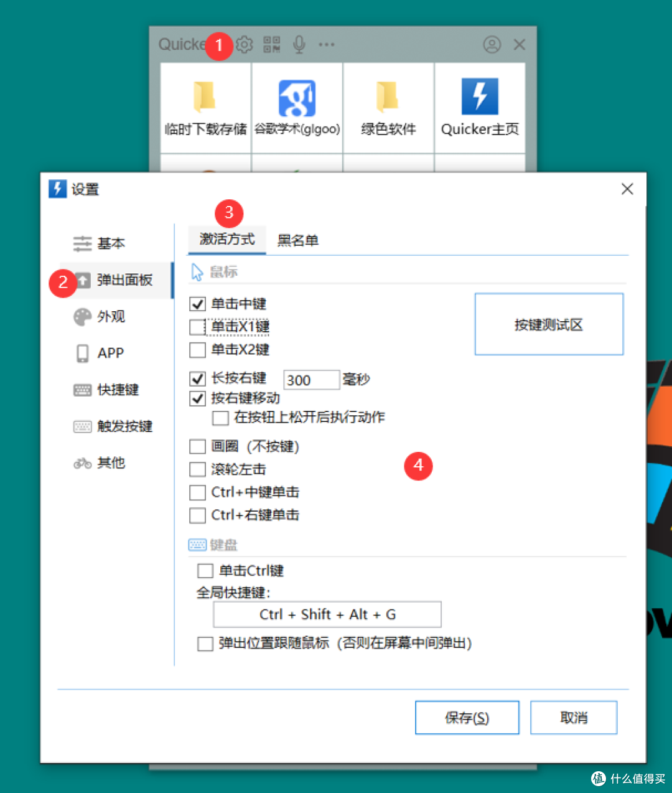Enable the Ctrl+中键单击 checkbox
Image resolution: width=672 pixels, height=793 pixels.
pyautogui.click(x=197, y=492)
